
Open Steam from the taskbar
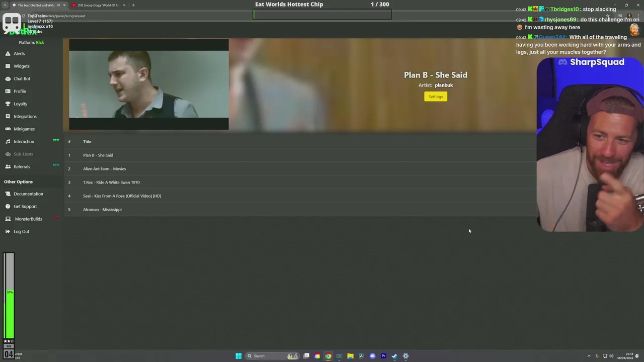[394, 356]
